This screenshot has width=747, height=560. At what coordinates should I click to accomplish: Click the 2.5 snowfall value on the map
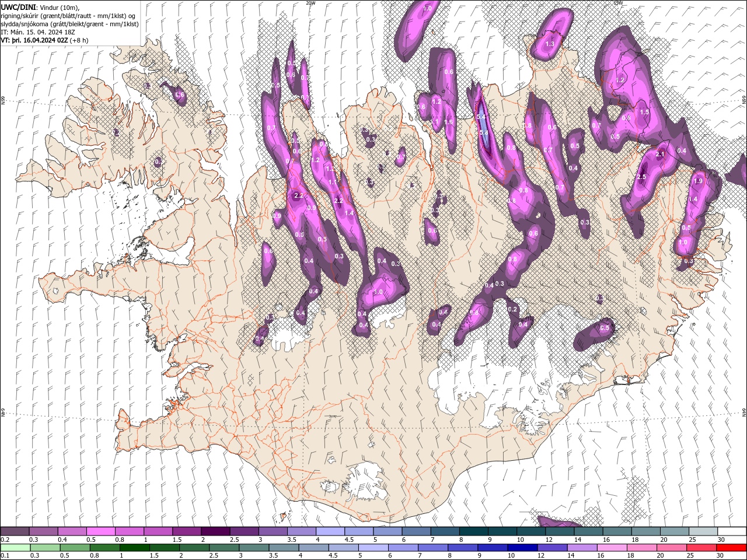[641, 177]
